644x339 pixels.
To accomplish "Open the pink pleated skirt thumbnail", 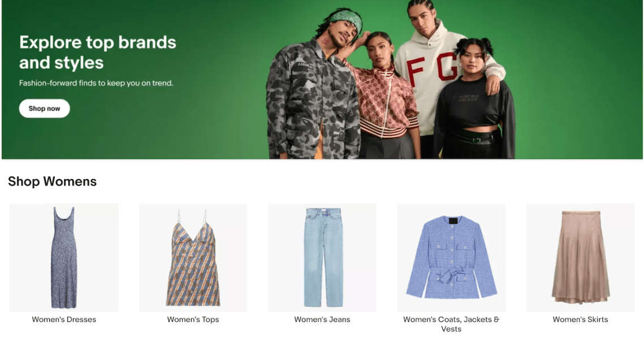I will click(580, 257).
